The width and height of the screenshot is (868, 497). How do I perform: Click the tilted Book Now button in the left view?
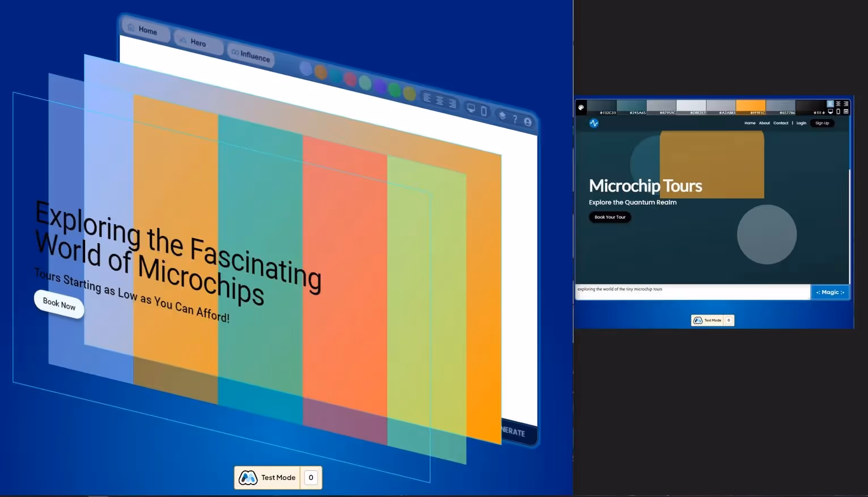click(x=59, y=304)
